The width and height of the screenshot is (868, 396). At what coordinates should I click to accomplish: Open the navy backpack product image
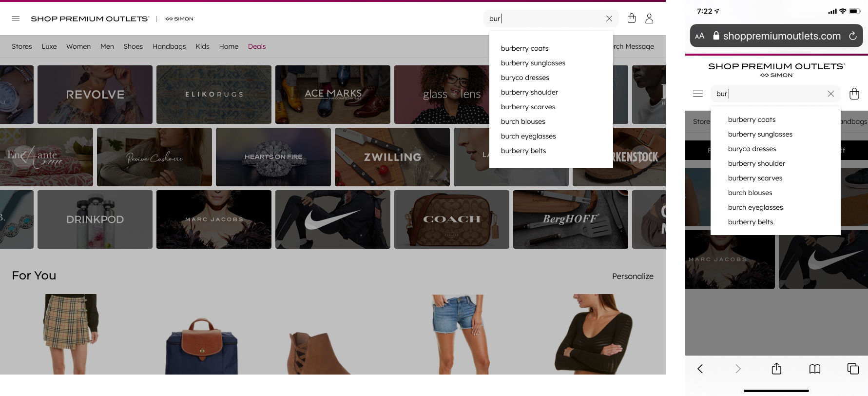pos(201,346)
